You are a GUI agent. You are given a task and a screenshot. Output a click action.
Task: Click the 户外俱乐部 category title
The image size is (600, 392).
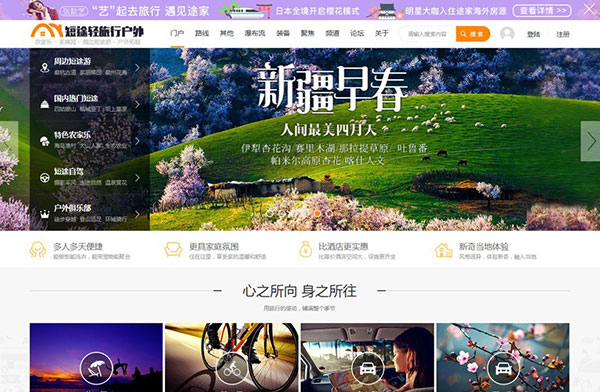(x=72, y=208)
